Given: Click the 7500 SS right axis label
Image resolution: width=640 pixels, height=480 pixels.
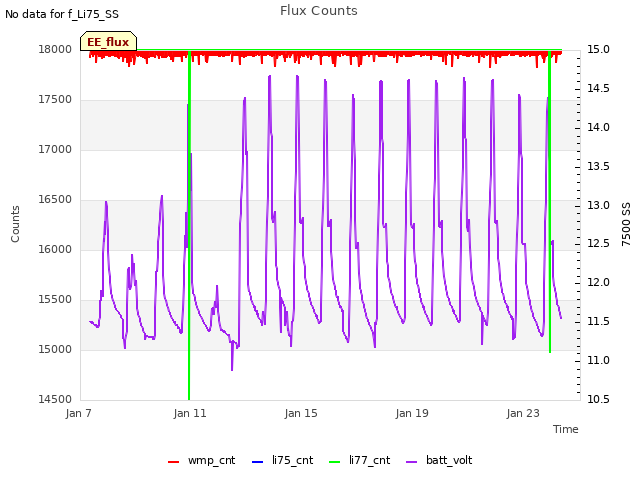Looking at the screenshot, I should pos(626,224).
